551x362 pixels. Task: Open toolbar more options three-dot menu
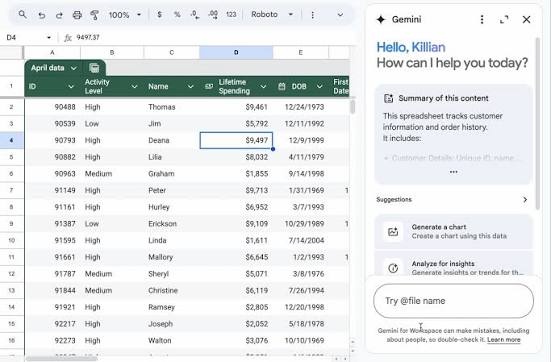(x=312, y=15)
